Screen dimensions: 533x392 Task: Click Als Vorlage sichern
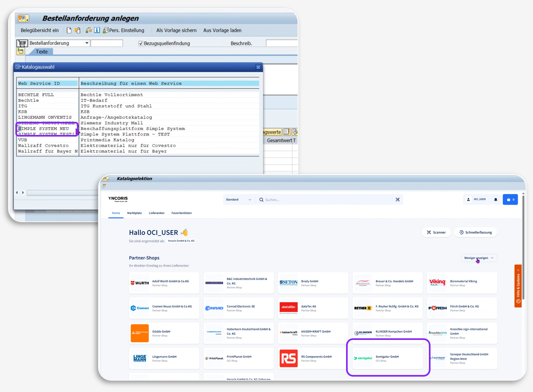(176, 30)
